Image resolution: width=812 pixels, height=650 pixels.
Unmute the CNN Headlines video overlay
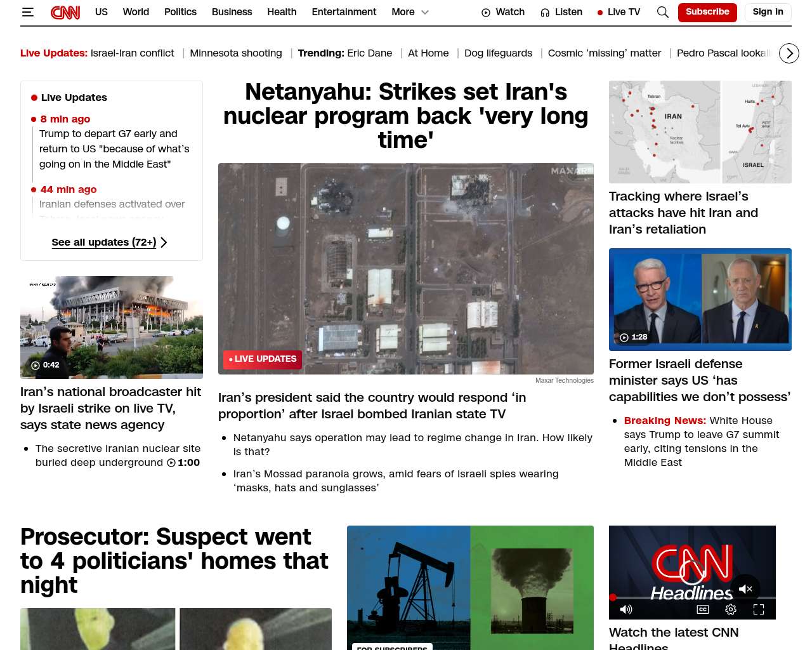point(745,589)
